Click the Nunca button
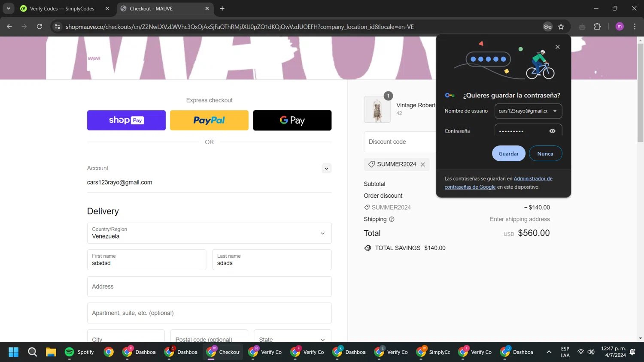This screenshot has width=644, height=362. point(545,154)
